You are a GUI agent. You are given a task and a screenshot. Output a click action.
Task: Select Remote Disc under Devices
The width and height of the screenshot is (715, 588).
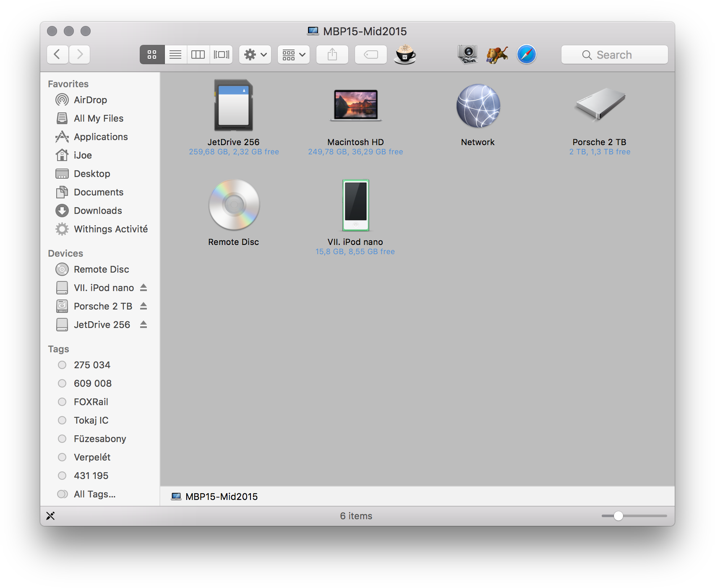coord(99,269)
